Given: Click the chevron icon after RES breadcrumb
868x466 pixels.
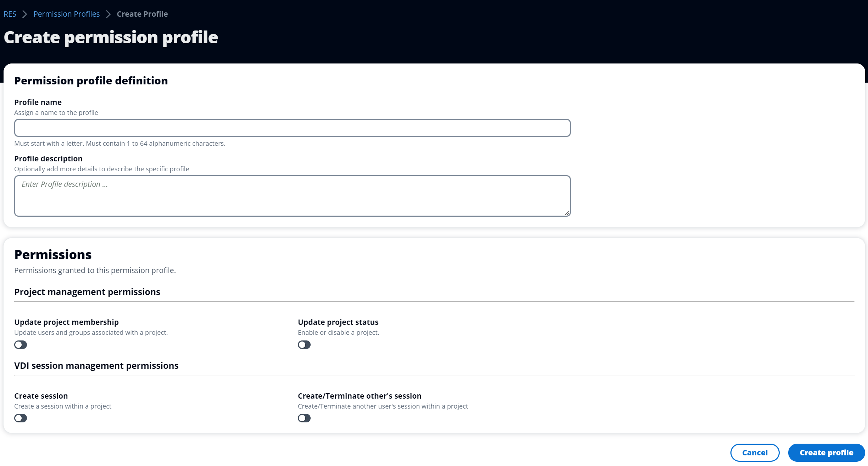Looking at the screenshot, I should click(x=24, y=14).
